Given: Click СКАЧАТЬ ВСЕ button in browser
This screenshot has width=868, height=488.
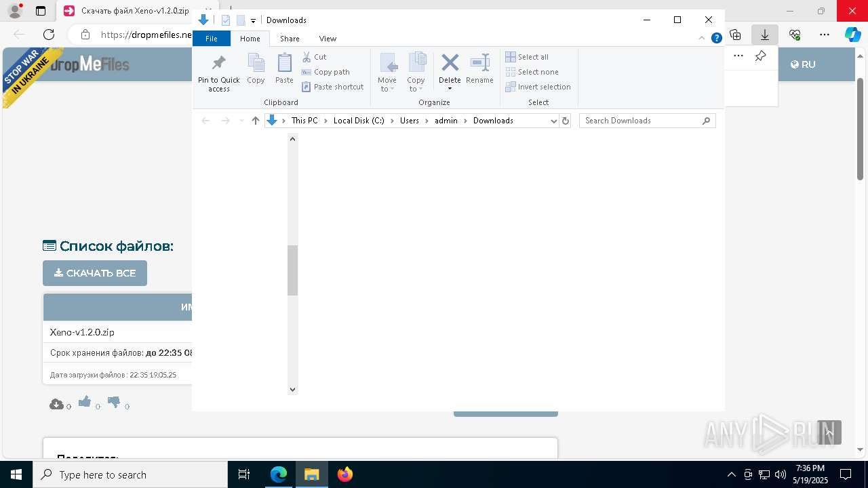Looking at the screenshot, I should pos(95,273).
